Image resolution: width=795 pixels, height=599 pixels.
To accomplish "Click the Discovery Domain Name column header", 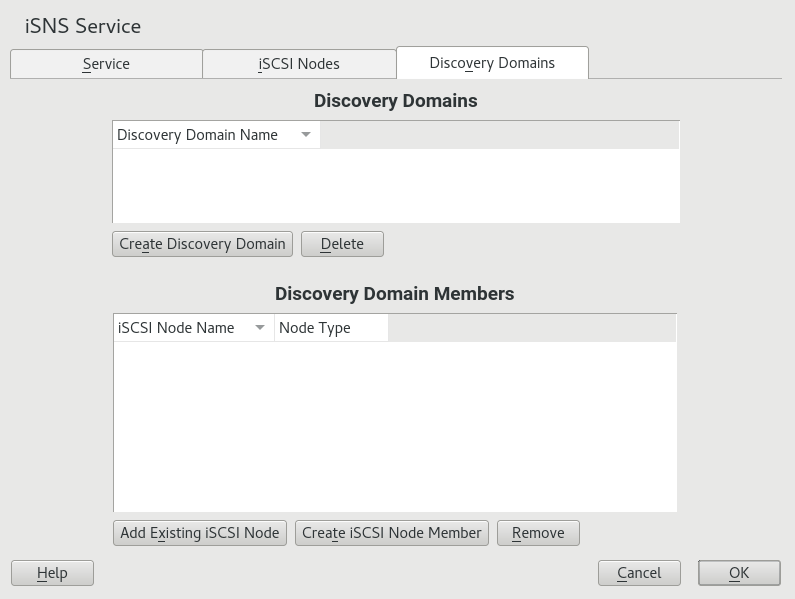I will 198,135.
